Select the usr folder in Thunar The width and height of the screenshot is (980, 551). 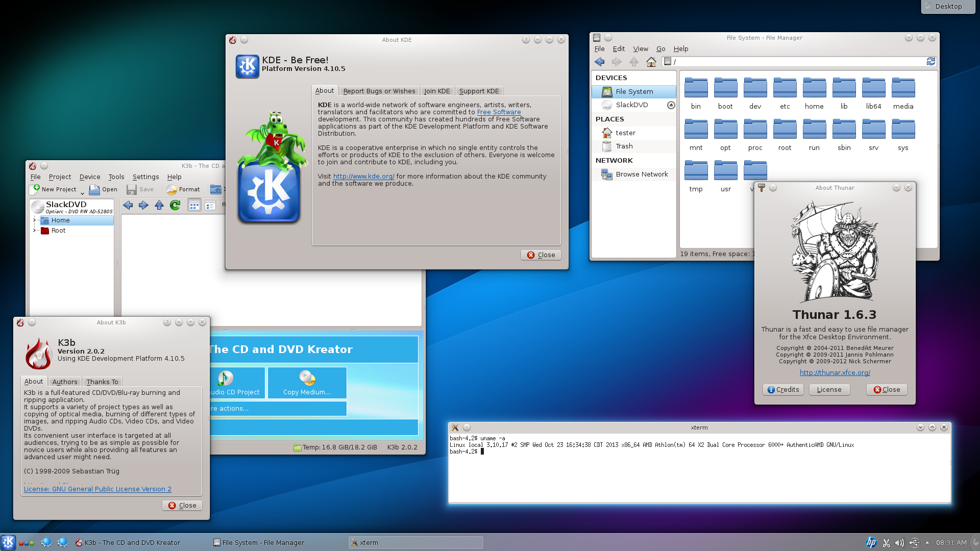coord(725,176)
